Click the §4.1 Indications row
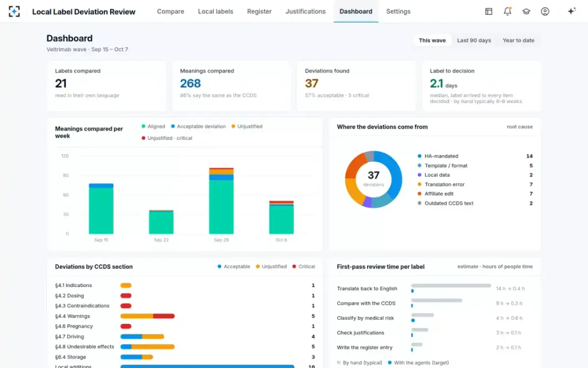This screenshot has height=368, width=588. click(x=185, y=285)
